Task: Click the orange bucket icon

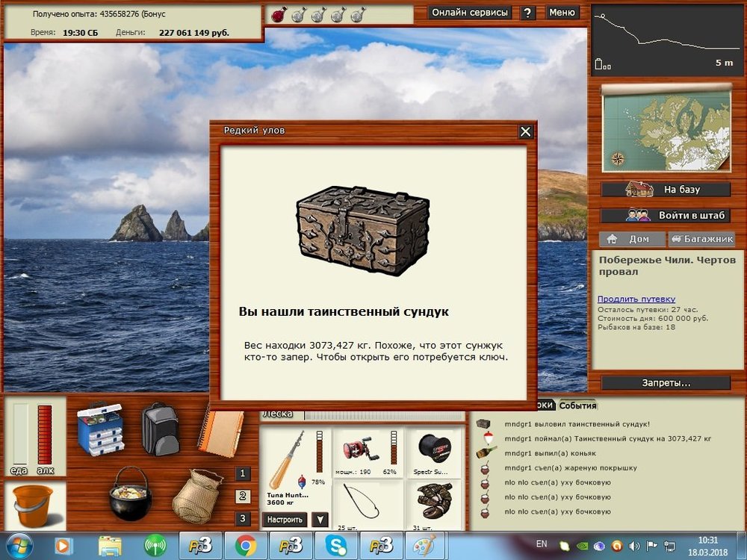Action: click(33, 505)
